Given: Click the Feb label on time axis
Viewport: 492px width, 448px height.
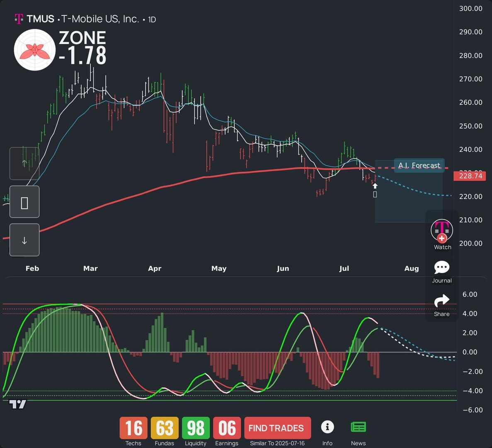Looking at the screenshot, I should click(32, 268).
